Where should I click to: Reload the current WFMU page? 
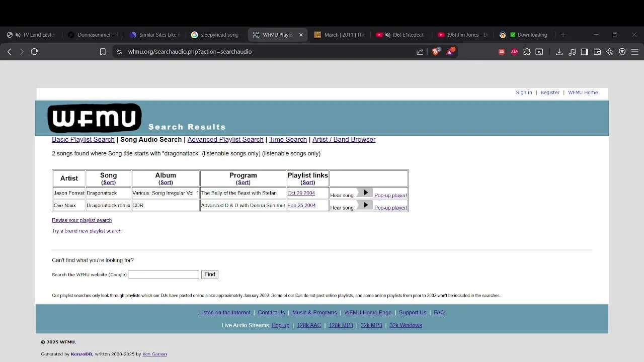34,52
